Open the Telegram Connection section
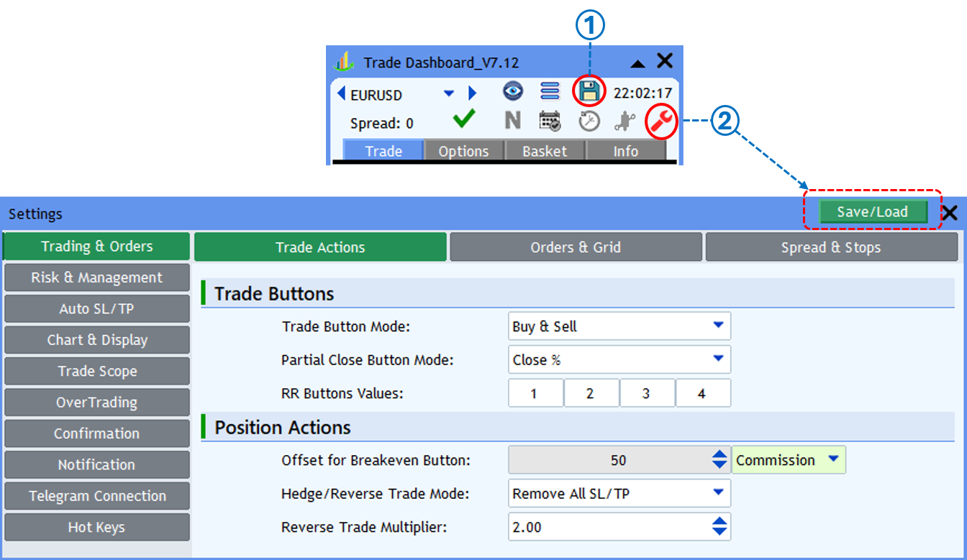 coord(96,496)
